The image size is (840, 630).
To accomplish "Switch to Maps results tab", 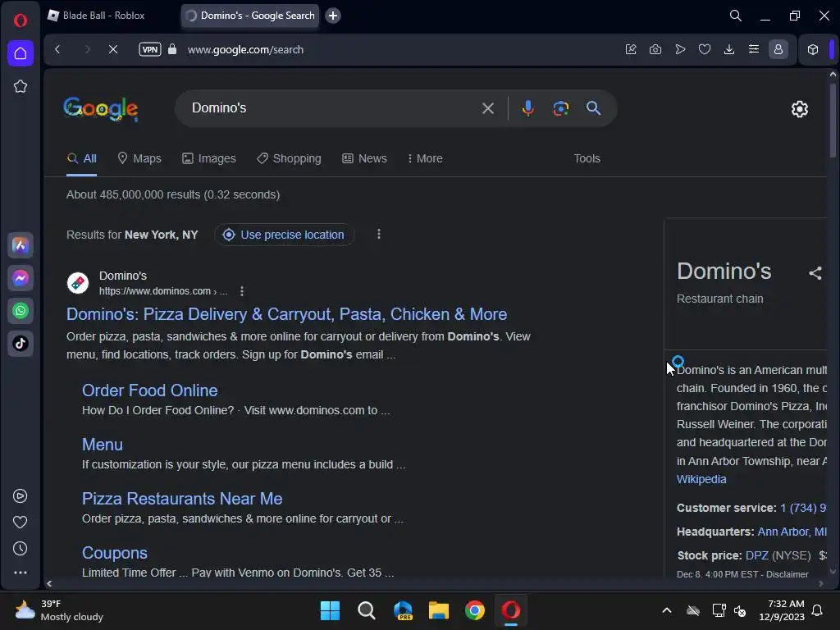I will click(x=139, y=158).
